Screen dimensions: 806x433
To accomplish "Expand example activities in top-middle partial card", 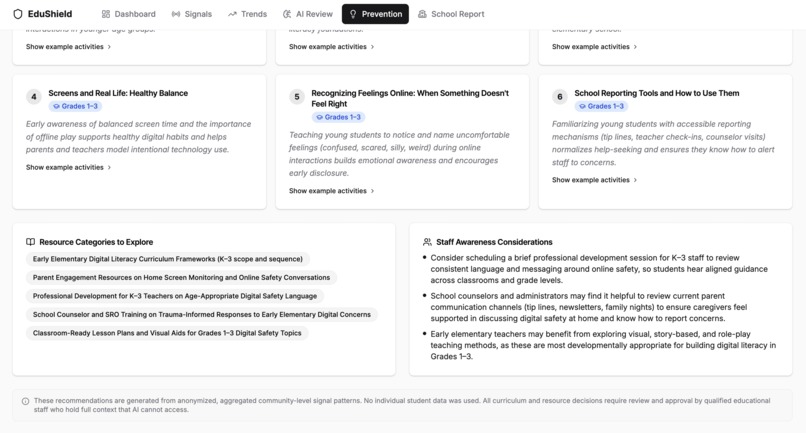I will (332, 47).
